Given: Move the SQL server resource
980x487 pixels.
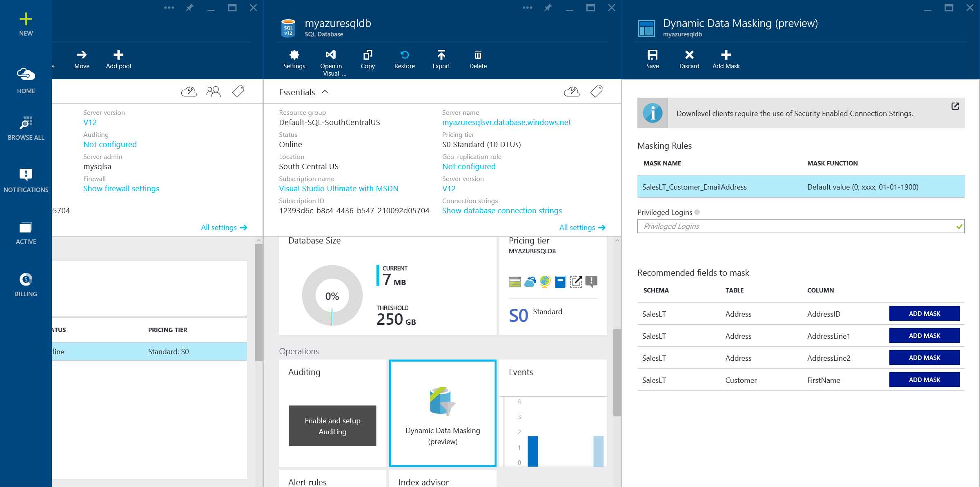Looking at the screenshot, I should pyautogui.click(x=82, y=59).
